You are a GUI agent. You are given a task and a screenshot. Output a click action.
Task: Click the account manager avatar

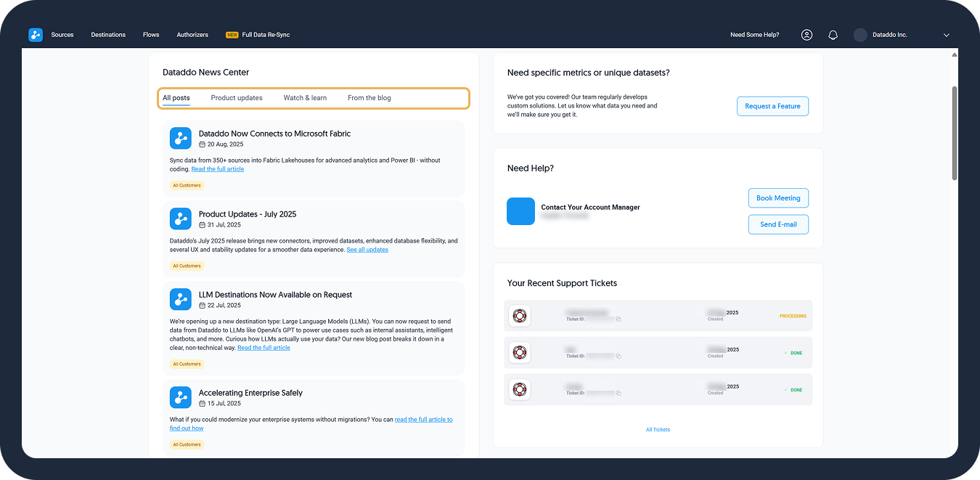[x=521, y=211]
